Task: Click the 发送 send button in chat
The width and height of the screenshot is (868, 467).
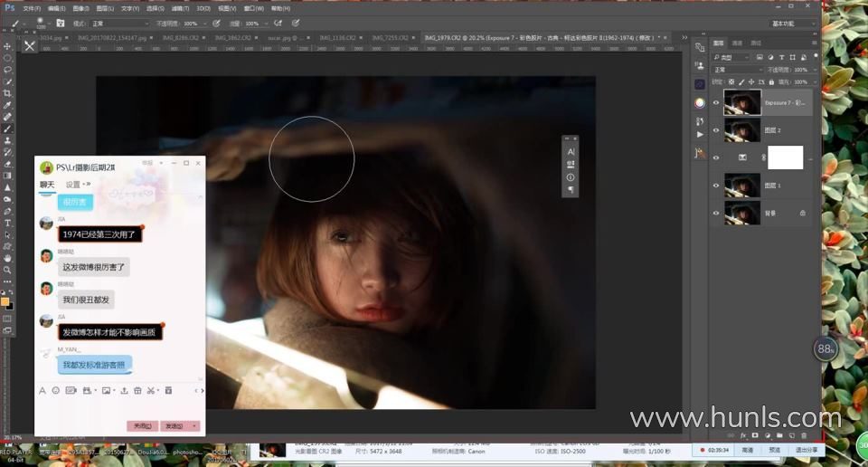Action: pos(175,426)
